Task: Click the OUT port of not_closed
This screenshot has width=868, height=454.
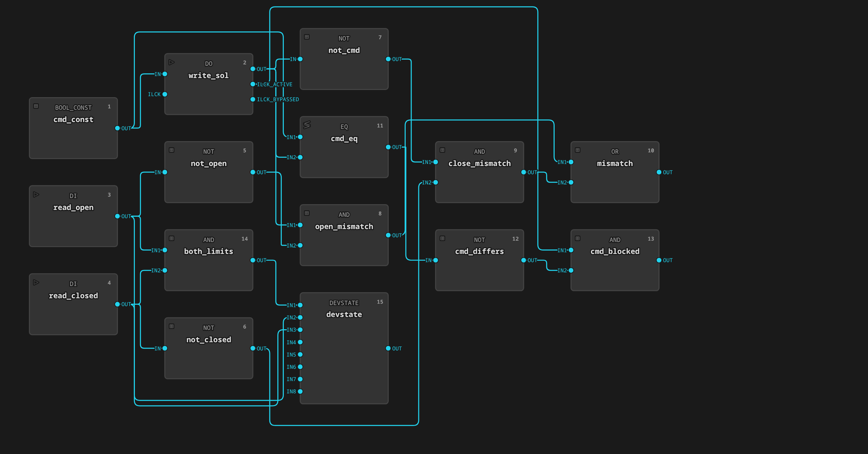Action: point(253,348)
